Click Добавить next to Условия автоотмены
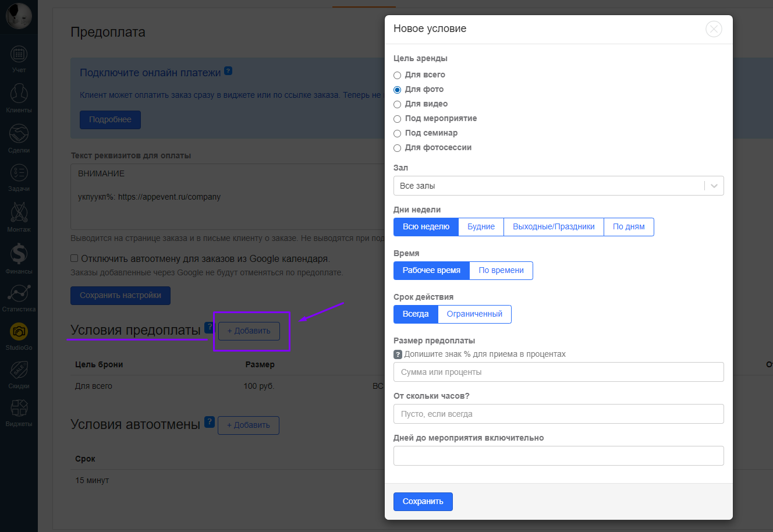Screen dimensions: 773x532 point(249,425)
